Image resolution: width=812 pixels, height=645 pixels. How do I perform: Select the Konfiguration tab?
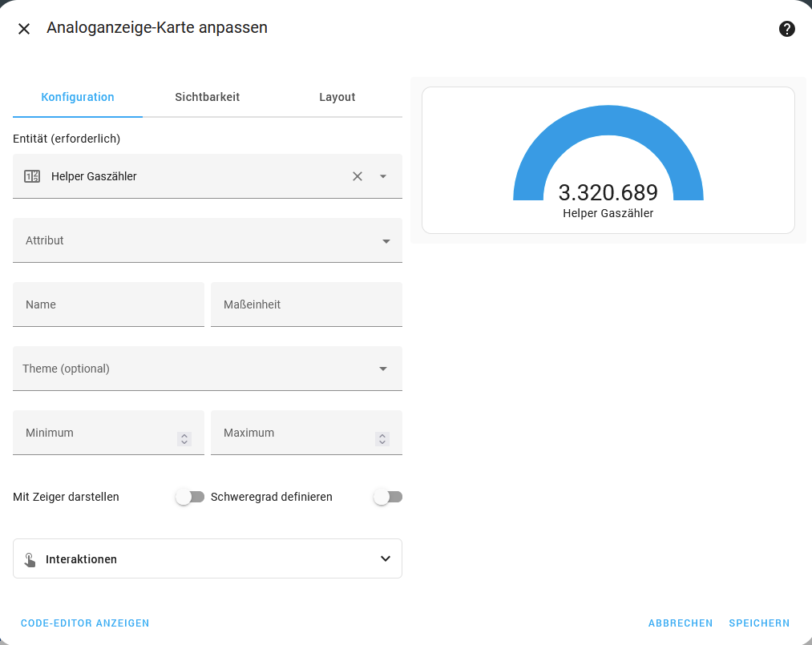click(x=78, y=97)
